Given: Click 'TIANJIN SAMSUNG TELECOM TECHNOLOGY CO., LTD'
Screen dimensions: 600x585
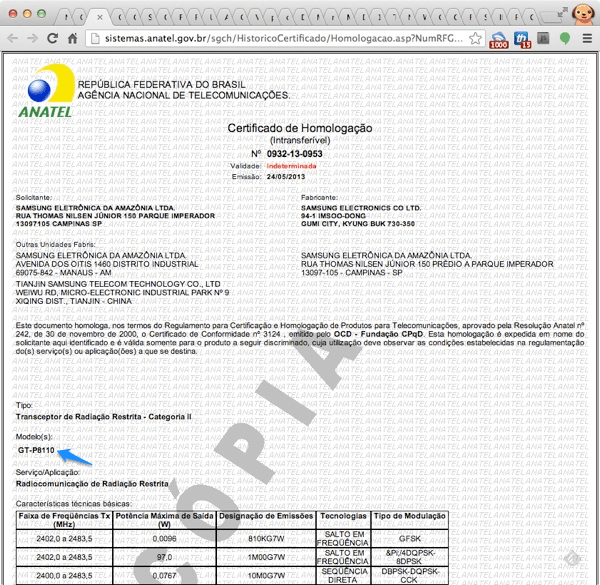Looking at the screenshot, I should point(118,284).
